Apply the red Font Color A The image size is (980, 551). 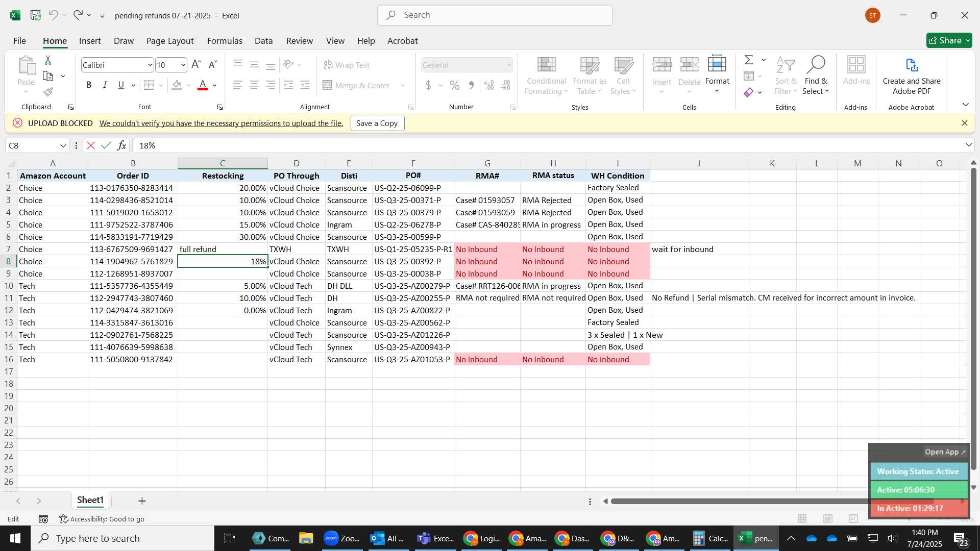coord(203,85)
